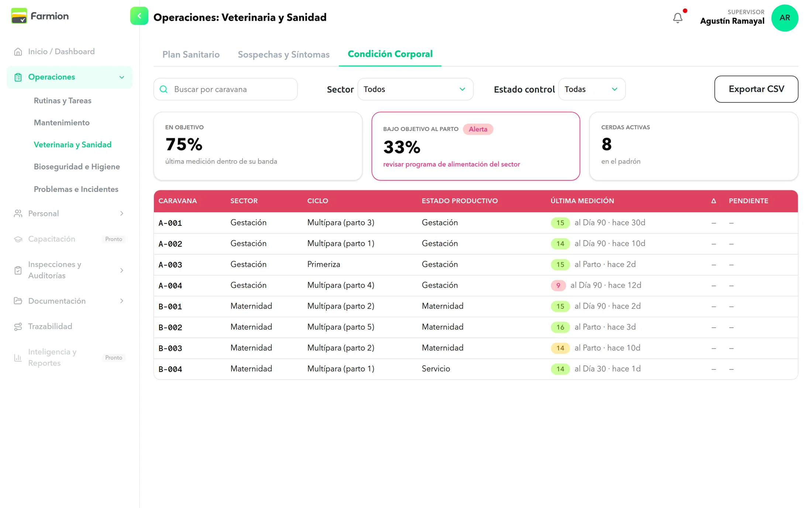This screenshot has width=812, height=508.
Task: Switch to Sospechas y Síntomas tab
Action: tap(283, 54)
